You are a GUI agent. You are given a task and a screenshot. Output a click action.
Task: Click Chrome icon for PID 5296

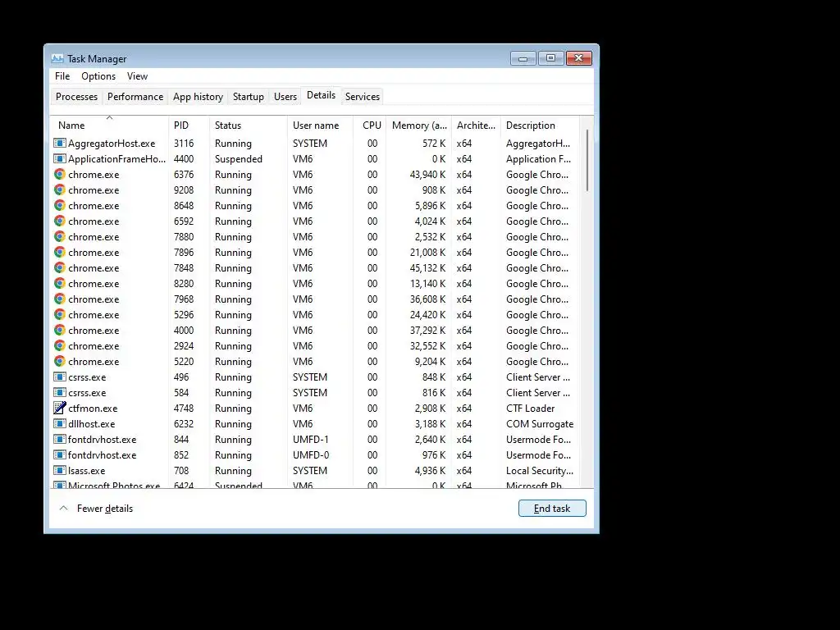(59, 314)
